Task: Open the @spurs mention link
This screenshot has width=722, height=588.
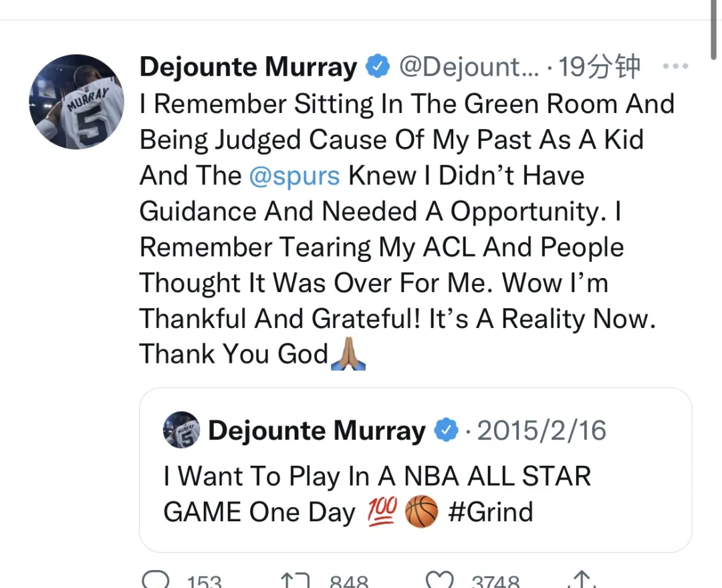Action: (x=295, y=176)
